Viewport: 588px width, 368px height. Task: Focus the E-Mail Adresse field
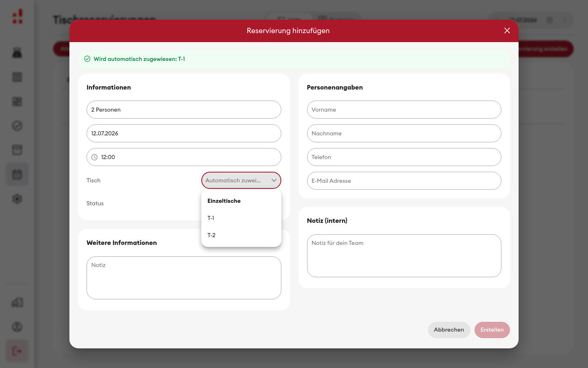point(404,181)
